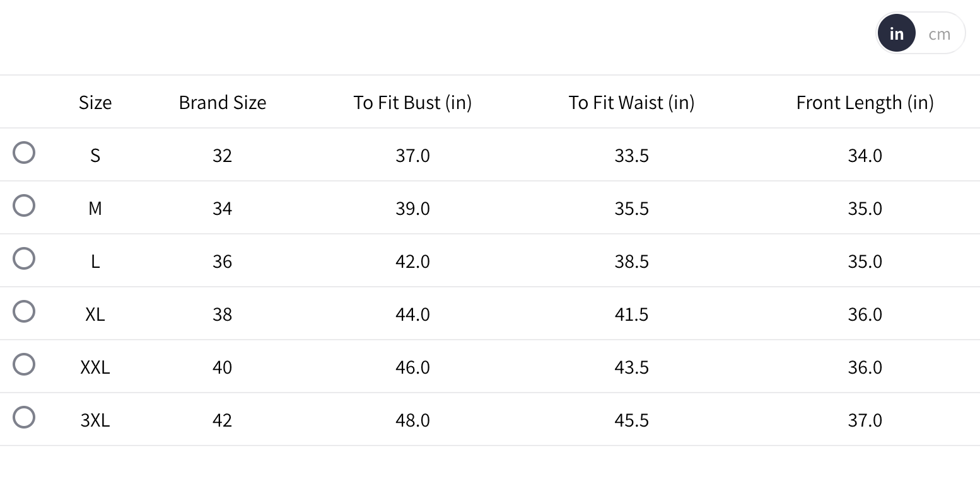Click brand size 40 in XXL row
This screenshot has width=980, height=489.
[x=223, y=367]
